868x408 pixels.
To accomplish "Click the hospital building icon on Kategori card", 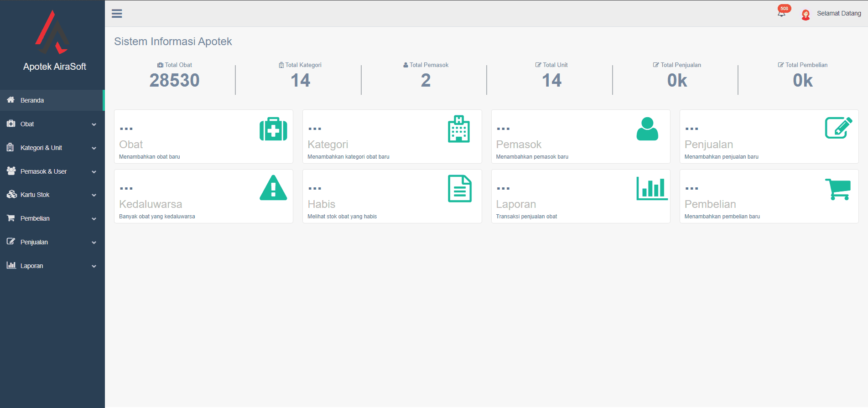I will [458, 129].
